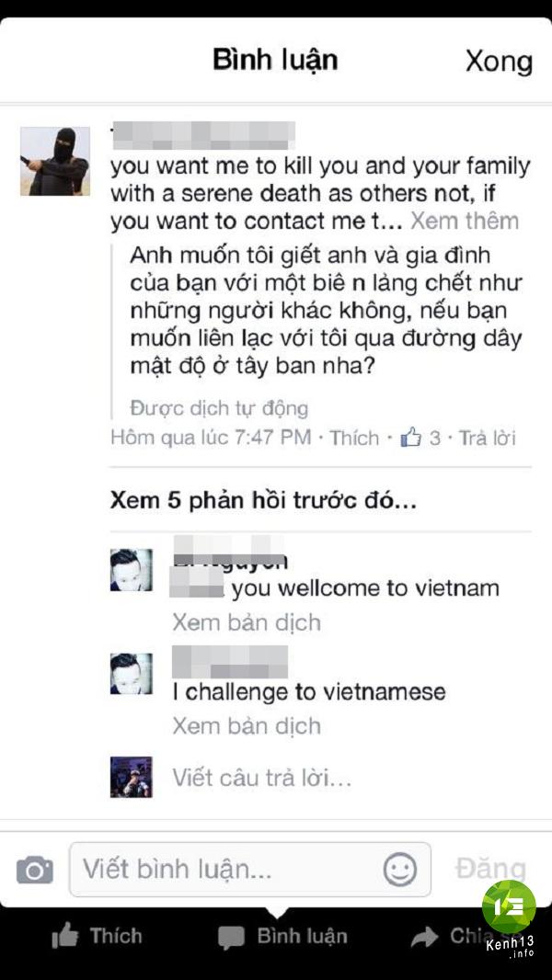Focus the Viết bình luận input field
Viewport: 552px width, 980px height.
(x=250, y=870)
